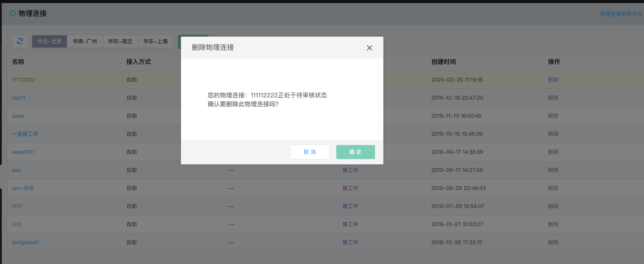644x264 pixels.
Task: Click 删除 in the 333 row
Action: click(553, 224)
